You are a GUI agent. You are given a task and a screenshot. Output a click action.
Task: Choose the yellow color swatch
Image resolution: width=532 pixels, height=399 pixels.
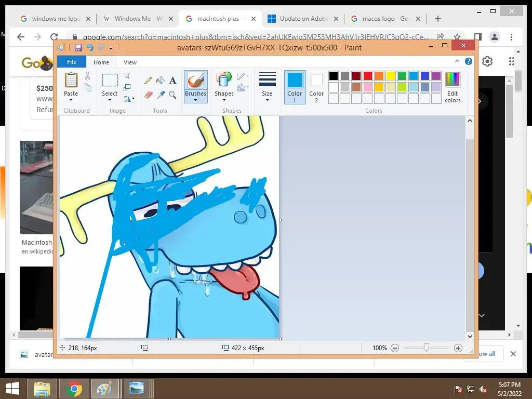click(x=391, y=76)
